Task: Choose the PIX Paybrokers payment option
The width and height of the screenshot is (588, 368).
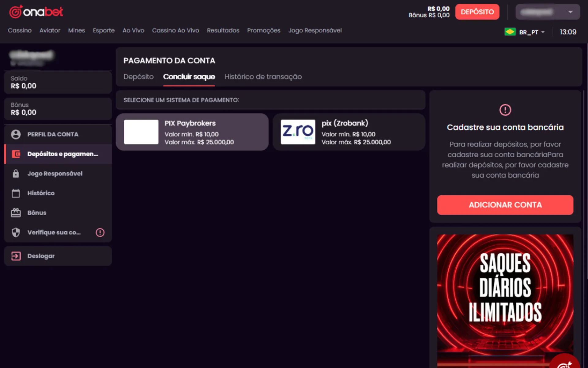Action: [x=192, y=132]
